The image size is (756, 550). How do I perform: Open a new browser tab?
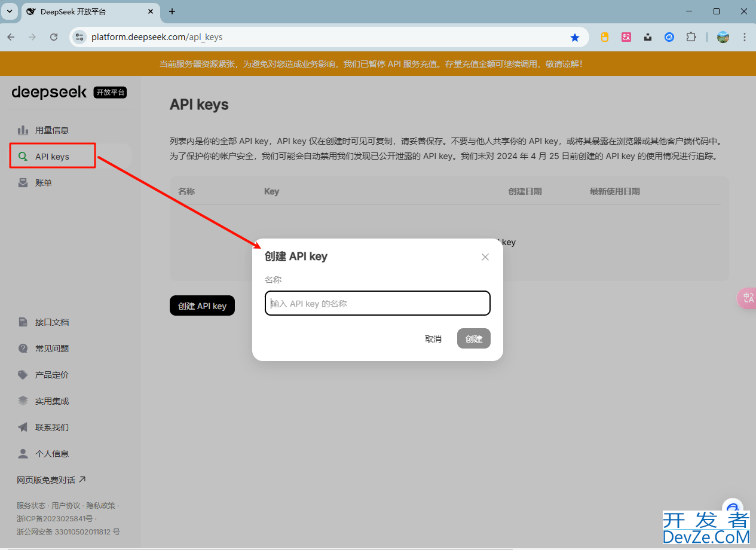tap(172, 11)
